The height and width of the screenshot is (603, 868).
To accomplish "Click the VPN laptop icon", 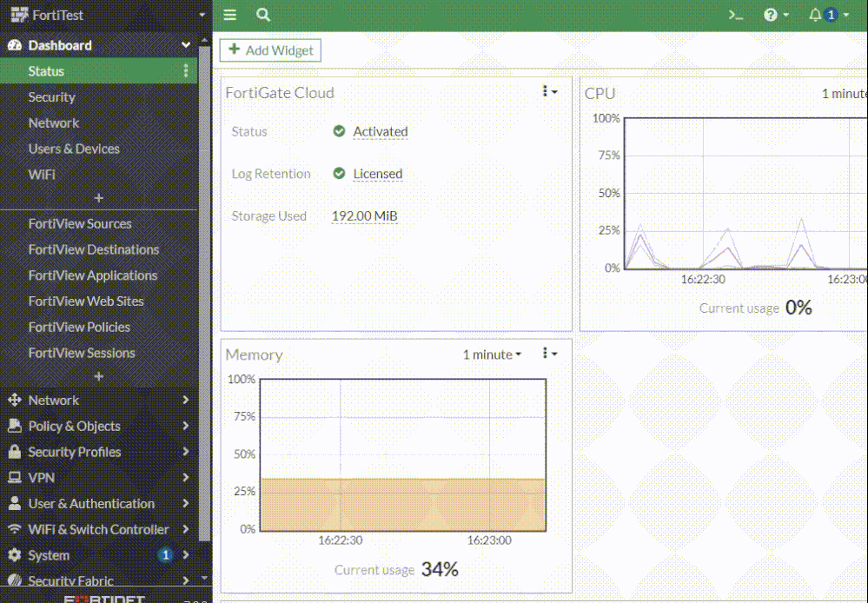I will point(15,477).
